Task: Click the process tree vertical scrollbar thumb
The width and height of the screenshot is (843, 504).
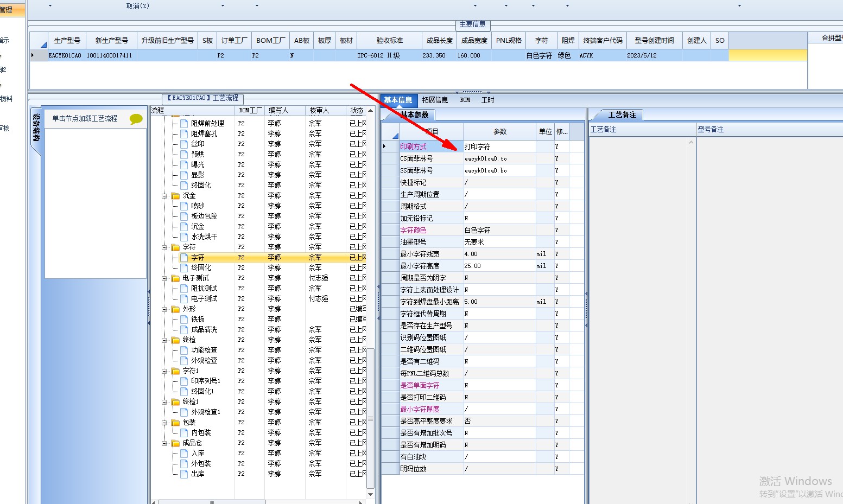Action: click(x=371, y=418)
